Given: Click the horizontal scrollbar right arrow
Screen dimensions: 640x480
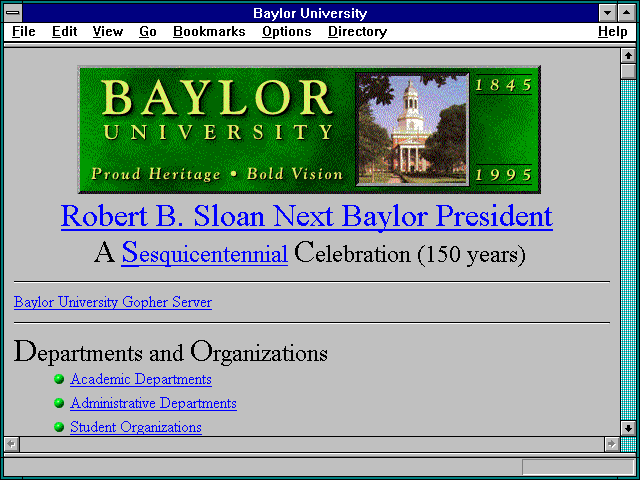Looking at the screenshot, I should pos(611,444).
